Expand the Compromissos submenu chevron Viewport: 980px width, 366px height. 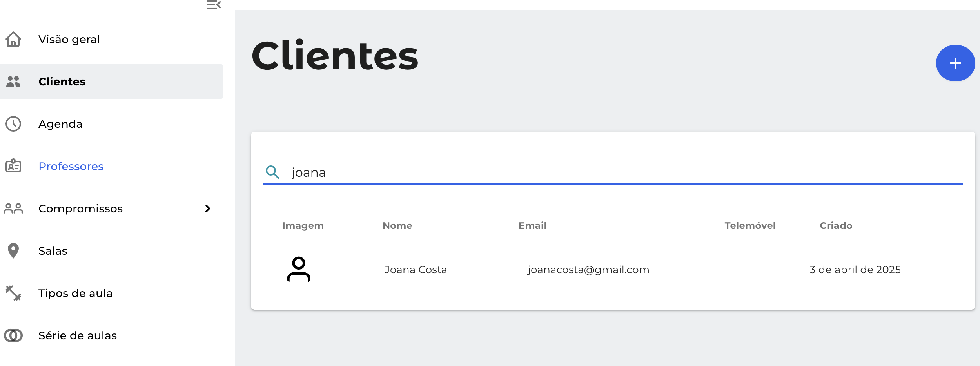pos(208,208)
